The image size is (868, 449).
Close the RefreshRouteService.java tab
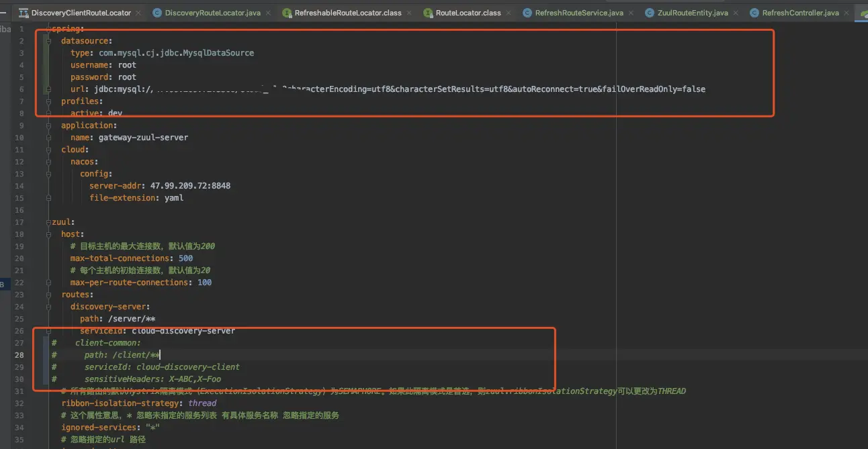point(631,13)
